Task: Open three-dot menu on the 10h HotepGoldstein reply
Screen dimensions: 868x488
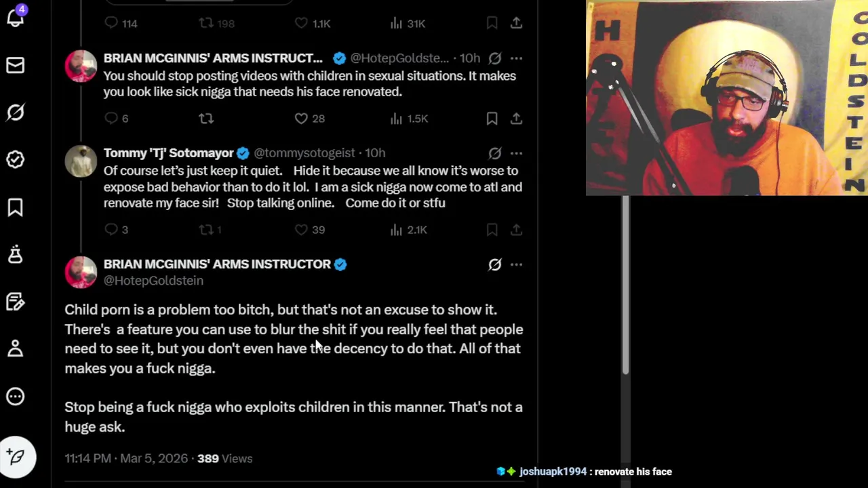Action: coord(516,58)
